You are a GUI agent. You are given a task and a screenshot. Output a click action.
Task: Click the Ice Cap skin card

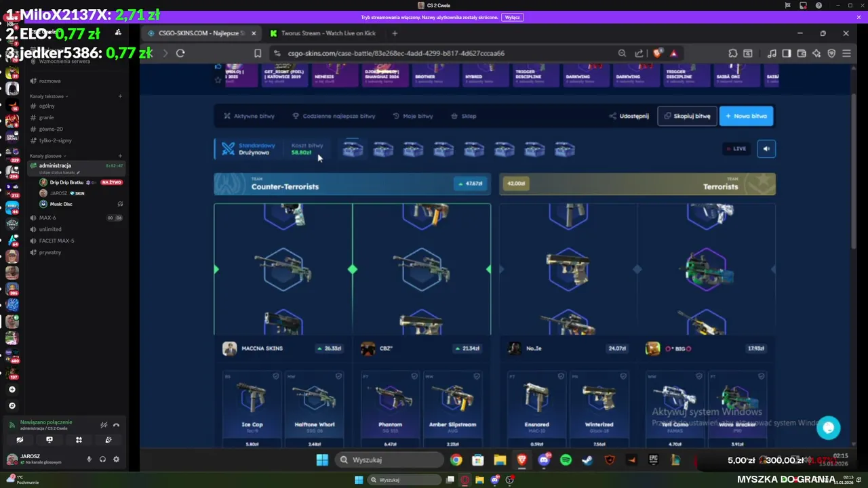252,409
